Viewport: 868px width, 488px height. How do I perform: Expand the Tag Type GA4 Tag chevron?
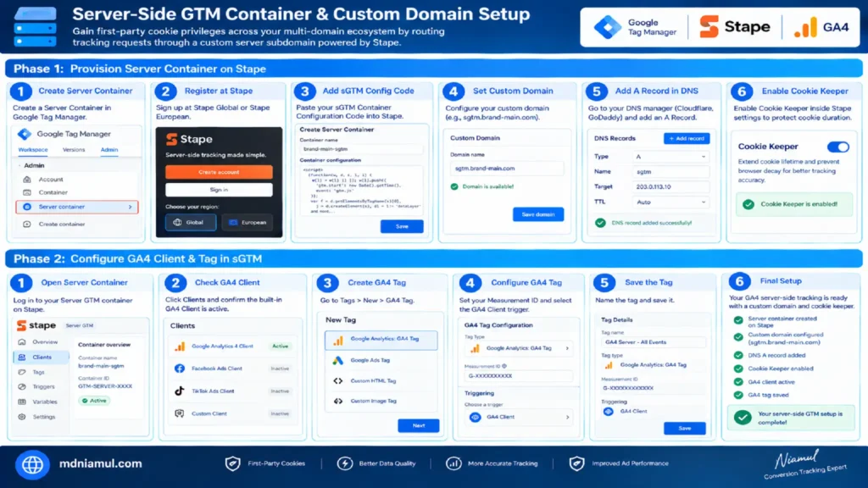tap(567, 348)
